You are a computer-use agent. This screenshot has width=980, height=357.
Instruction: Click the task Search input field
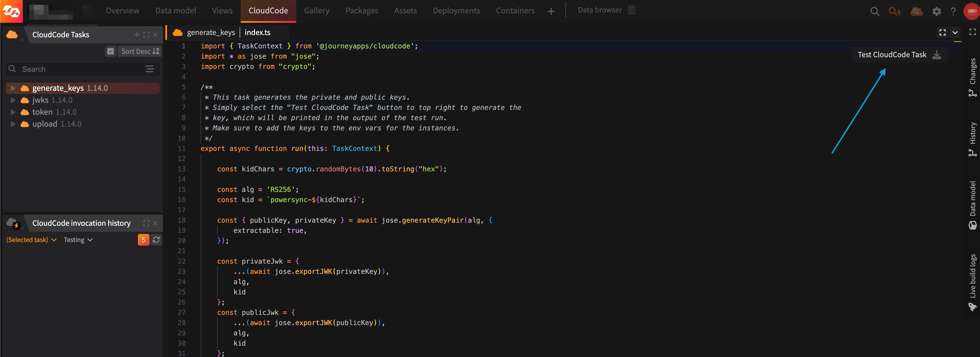click(x=82, y=69)
